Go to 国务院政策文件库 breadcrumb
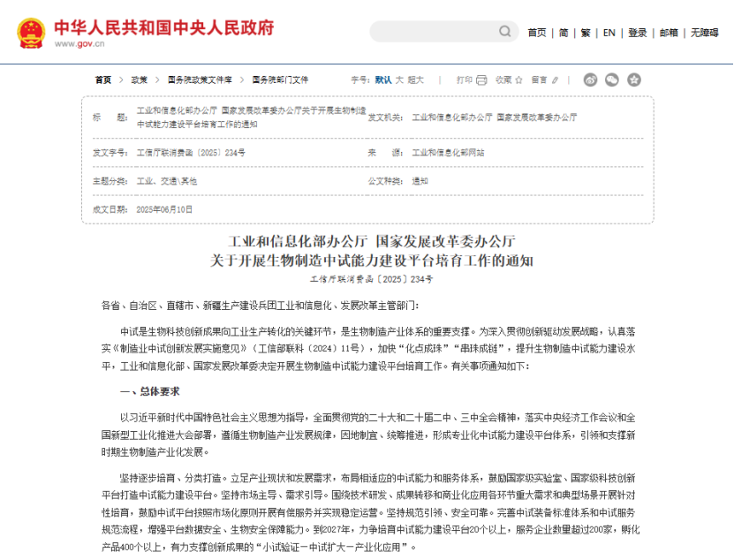 pyautogui.click(x=200, y=79)
